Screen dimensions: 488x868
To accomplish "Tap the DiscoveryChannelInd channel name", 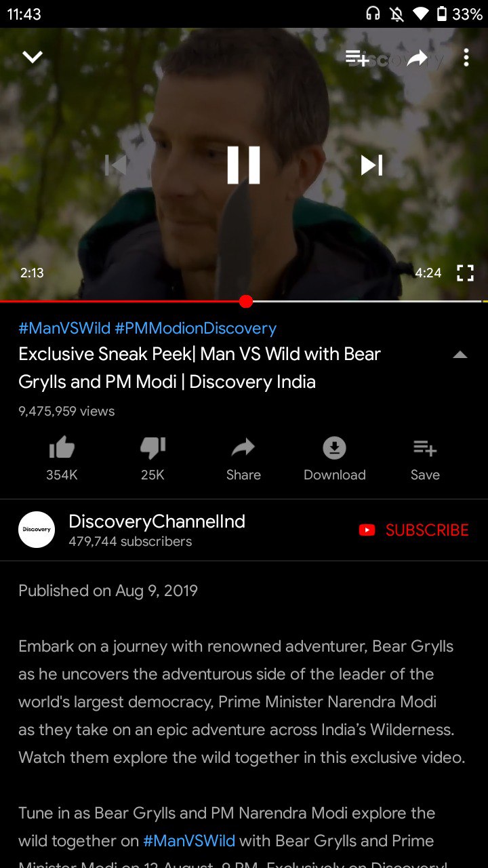I will pyautogui.click(x=157, y=521).
